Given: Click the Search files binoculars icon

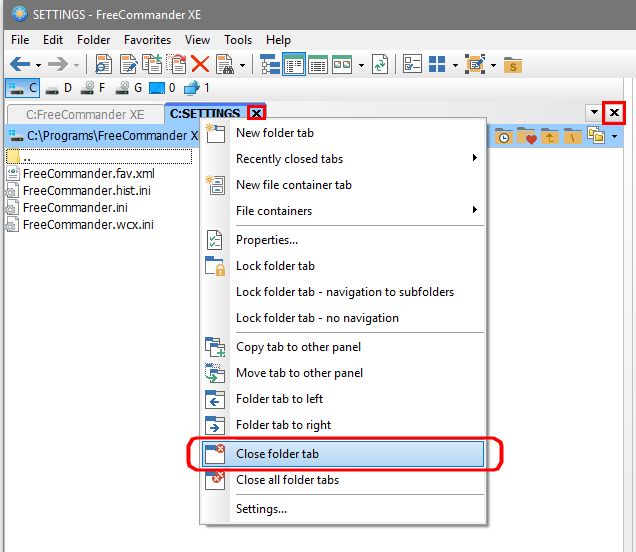Looking at the screenshot, I should coord(225,64).
